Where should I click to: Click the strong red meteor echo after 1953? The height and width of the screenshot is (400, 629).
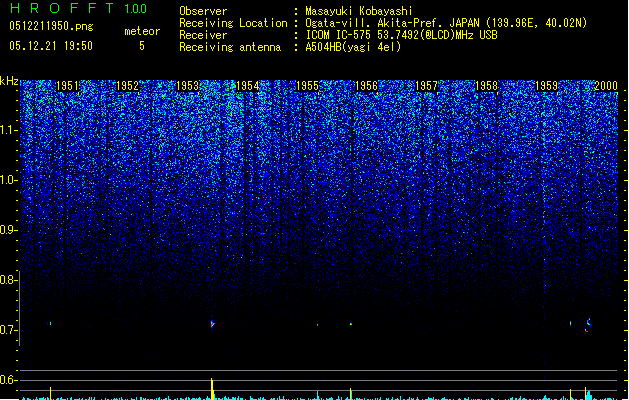point(213,324)
